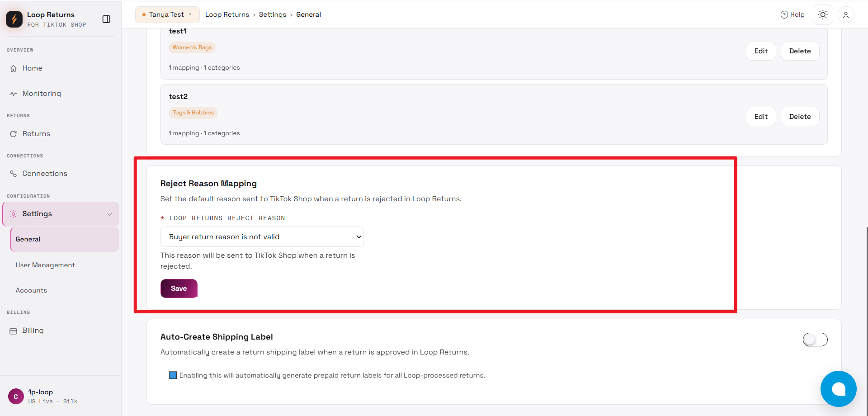Collapse the Settings menu chevron
The height and width of the screenshot is (416, 868).
point(109,214)
